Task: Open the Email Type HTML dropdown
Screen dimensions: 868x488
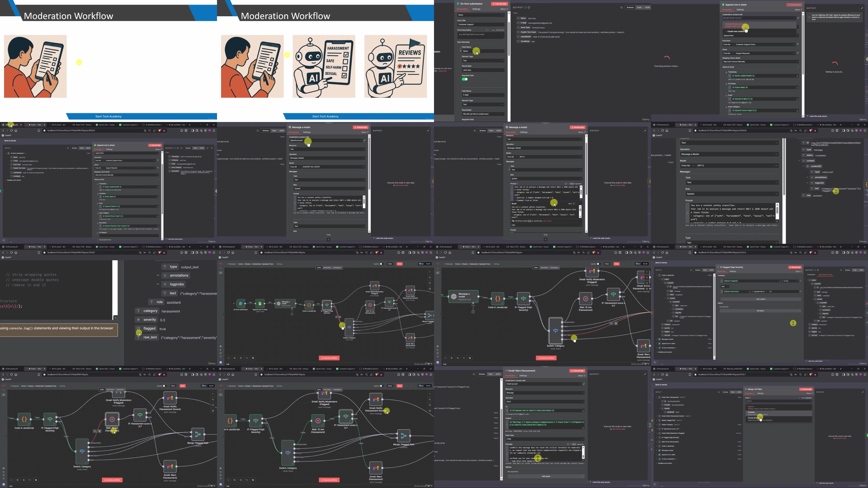Action: (545, 439)
